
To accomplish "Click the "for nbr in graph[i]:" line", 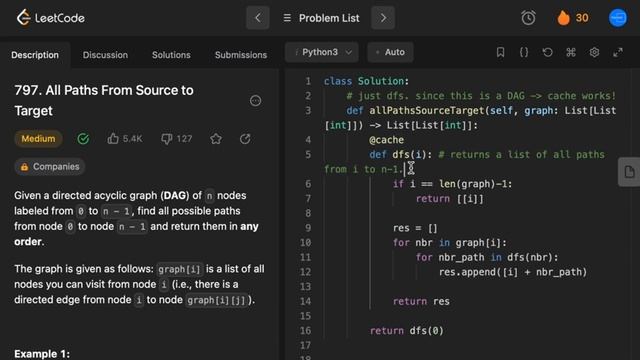I will [449, 243].
